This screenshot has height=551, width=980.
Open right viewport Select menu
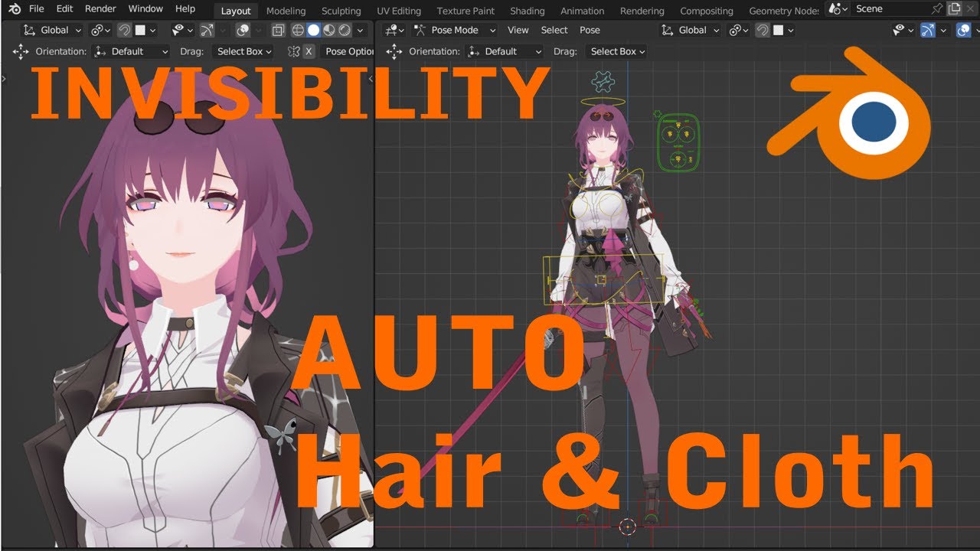tap(554, 30)
